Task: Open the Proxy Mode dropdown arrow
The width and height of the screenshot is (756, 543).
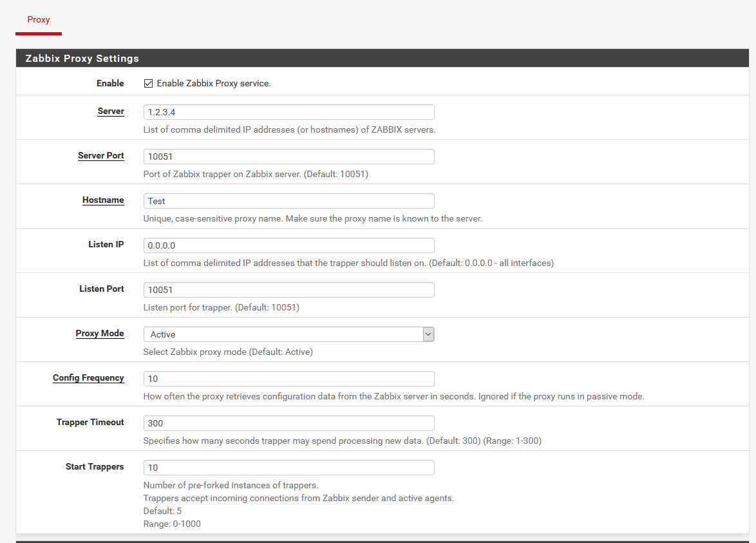Action: tap(428, 334)
